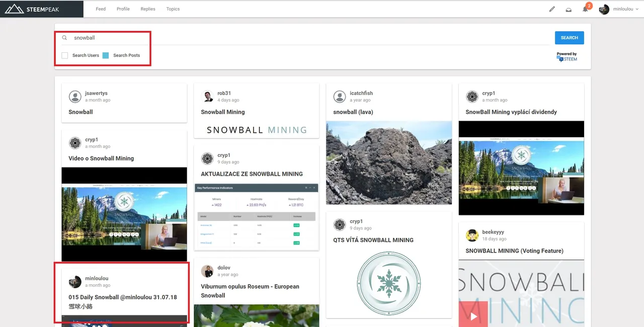Open the snowball (lava) post

[353, 112]
